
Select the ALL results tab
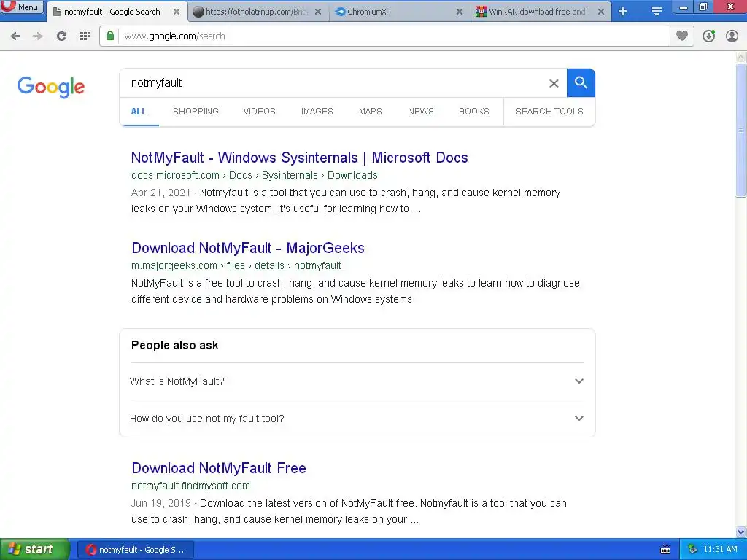coord(139,112)
